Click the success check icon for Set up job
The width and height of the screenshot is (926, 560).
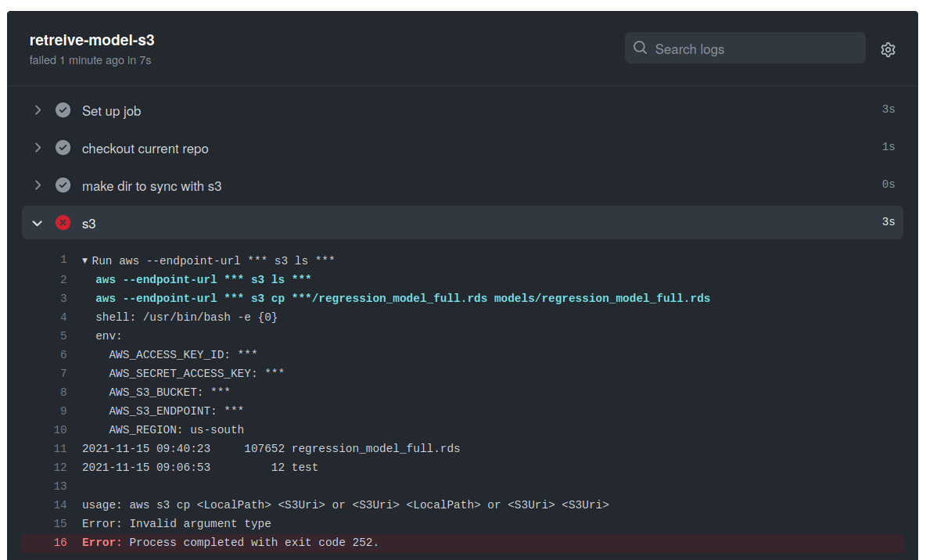coord(63,110)
